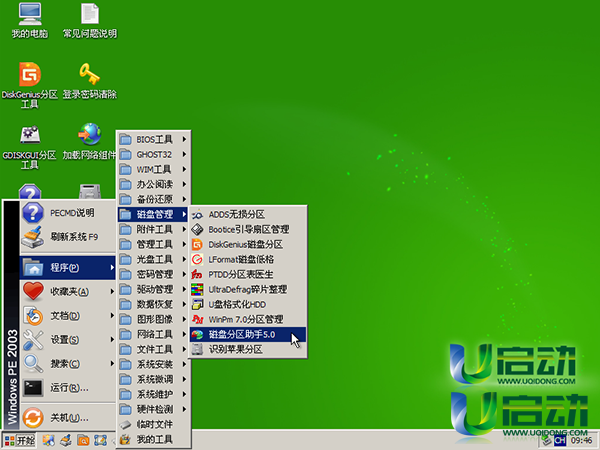Open the 系统安装 program folder
This screenshot has height=450, width=600.
pyautogui.click(x=153, y=364)
